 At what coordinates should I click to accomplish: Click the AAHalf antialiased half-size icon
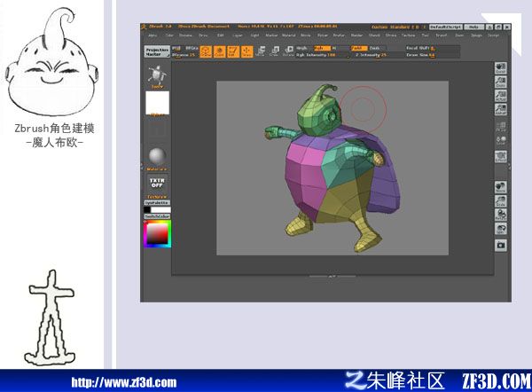[500, 109]
